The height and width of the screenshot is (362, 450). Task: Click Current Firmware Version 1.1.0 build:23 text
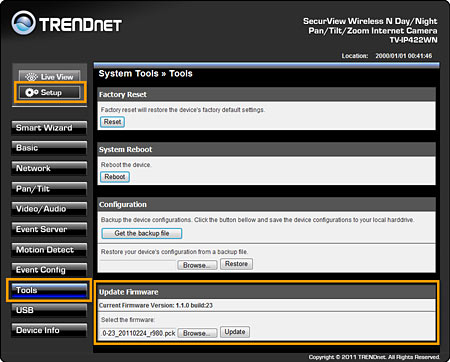pyautogui.click(x=156, y=305)
